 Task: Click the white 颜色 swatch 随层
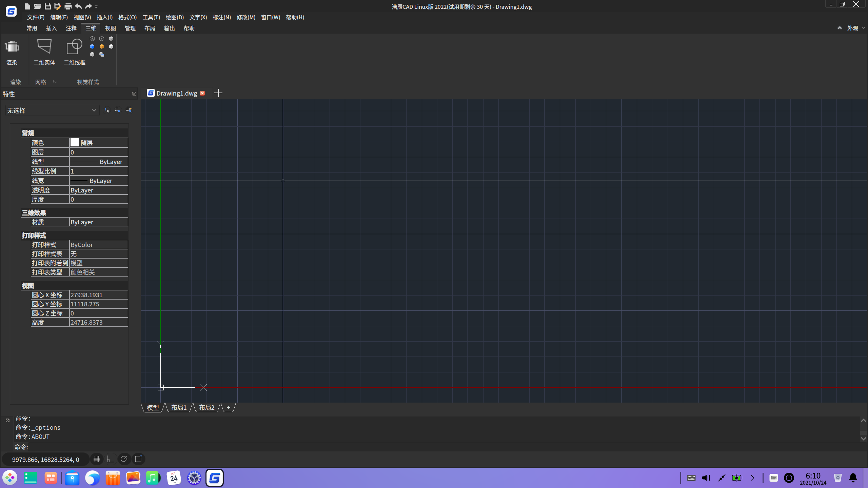pos(75,143)
